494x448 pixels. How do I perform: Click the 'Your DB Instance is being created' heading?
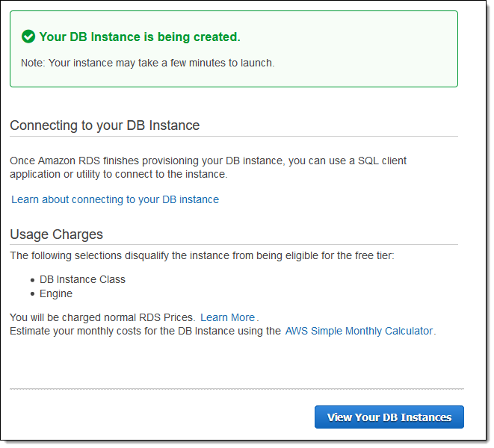pyautogui.click(x=140, y=37)
